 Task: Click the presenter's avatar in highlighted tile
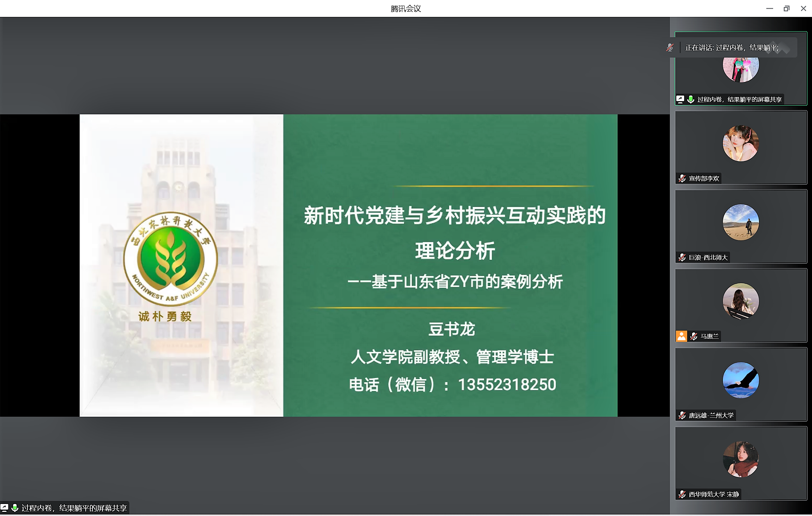(x=741, y=70)
